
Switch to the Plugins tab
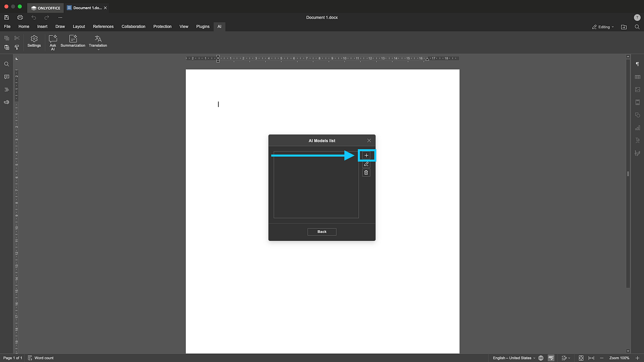tap(203, 27)
